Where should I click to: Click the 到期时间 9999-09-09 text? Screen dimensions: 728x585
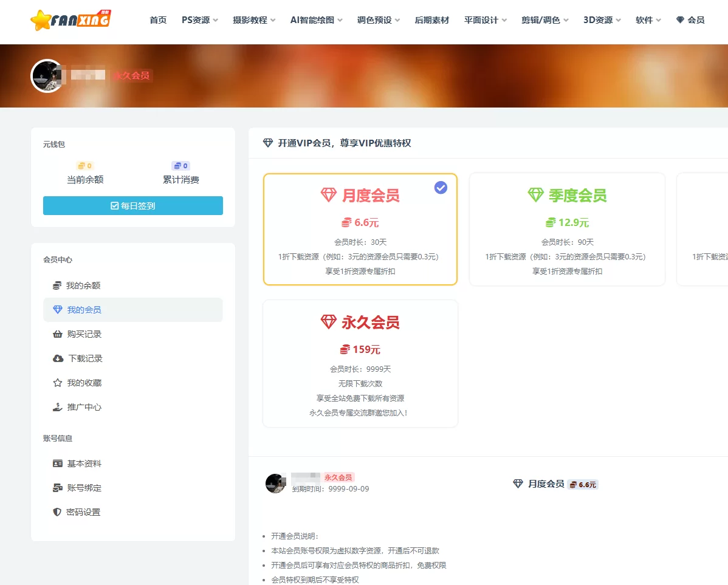click(x=331, y=489)
